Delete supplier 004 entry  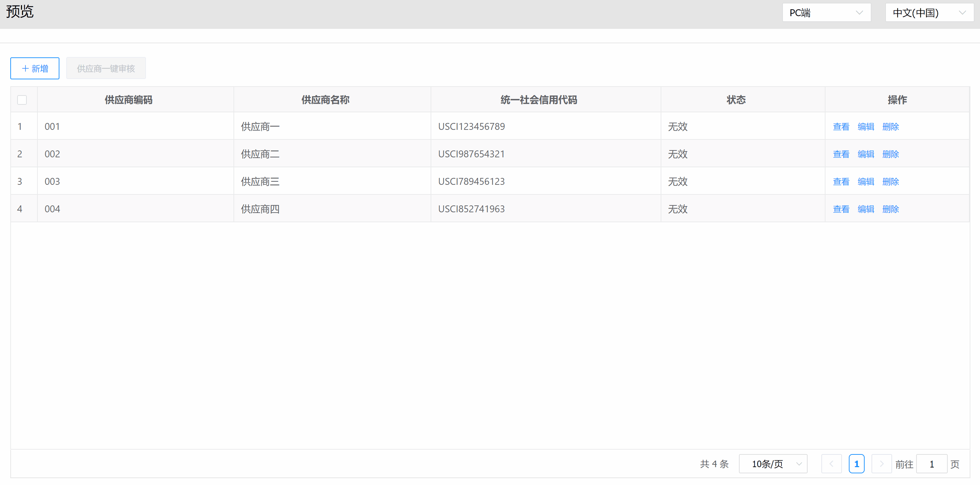(890, 209)
